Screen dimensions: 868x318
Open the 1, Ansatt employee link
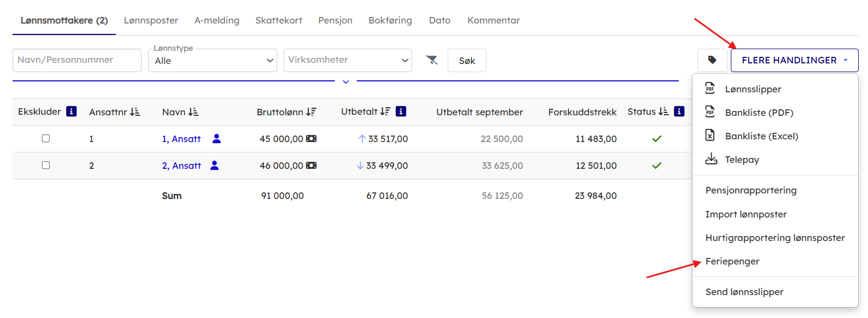coord(181,139)
